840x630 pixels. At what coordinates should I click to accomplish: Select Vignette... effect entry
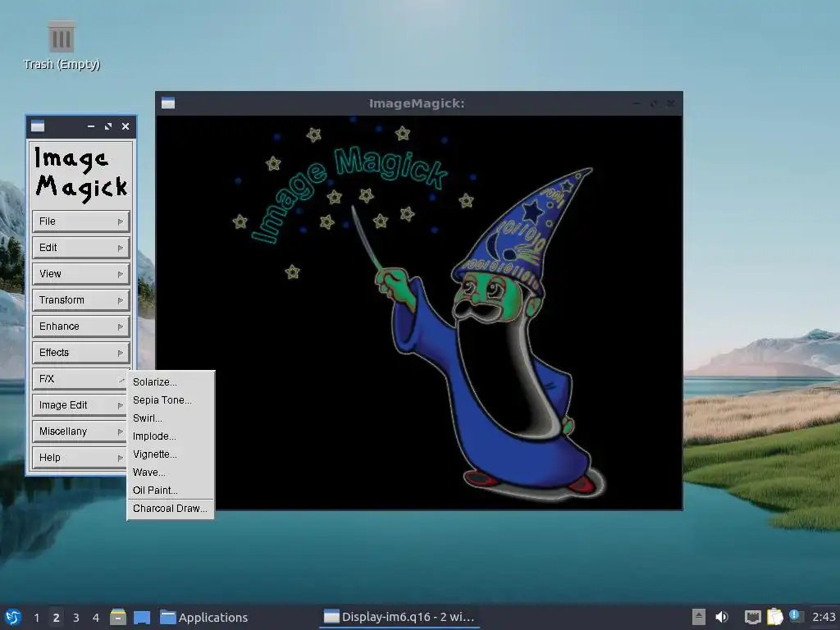[x=171, y=454]
